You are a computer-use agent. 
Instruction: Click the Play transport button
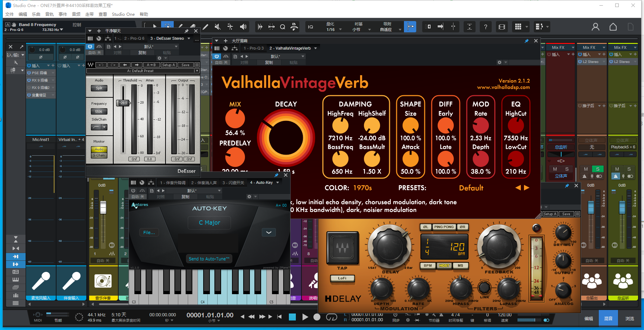[x=305, y=317]
